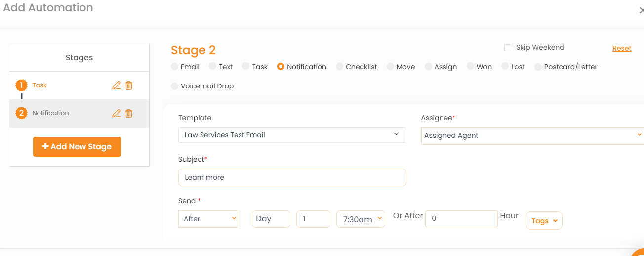Edit the Notification stage with pencil icon
The width and height of the screenshot is (644, 256).
point(116,113)
